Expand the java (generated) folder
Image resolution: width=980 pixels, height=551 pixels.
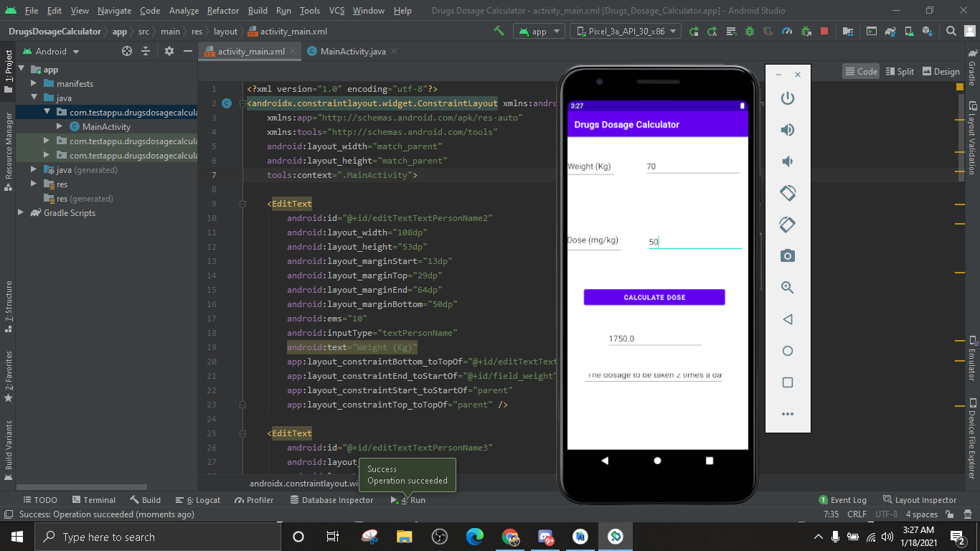pos(34,170)
